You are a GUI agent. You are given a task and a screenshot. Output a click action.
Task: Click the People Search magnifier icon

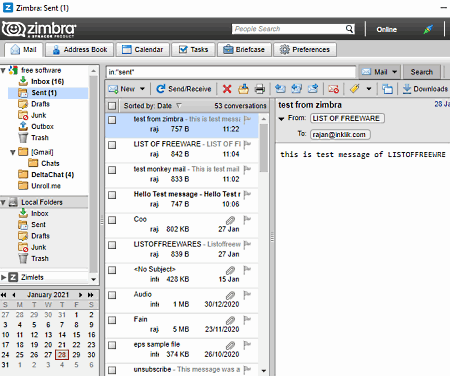point(349,29)
